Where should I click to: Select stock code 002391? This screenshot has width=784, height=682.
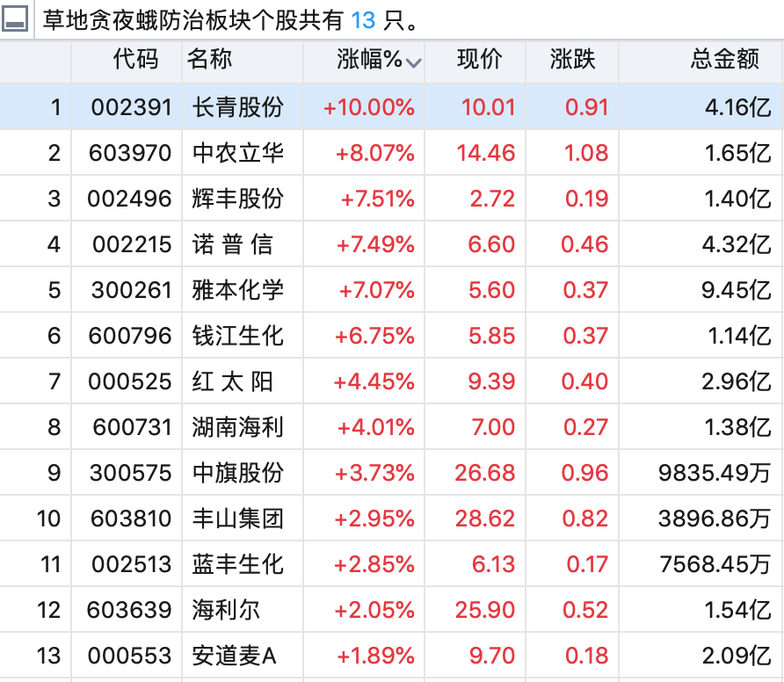point(132,107)
